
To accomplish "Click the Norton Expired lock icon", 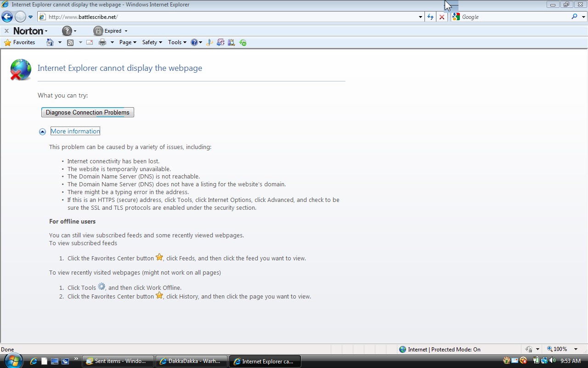I will click(98, 31).
